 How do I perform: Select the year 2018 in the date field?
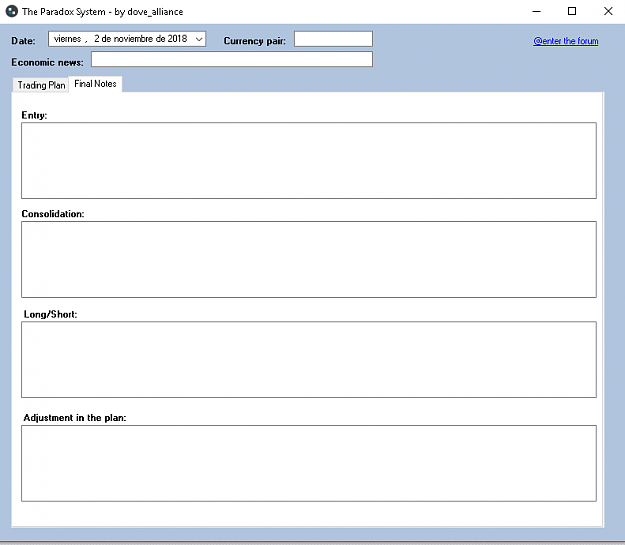pyautogui.click(x=177, y=39)
